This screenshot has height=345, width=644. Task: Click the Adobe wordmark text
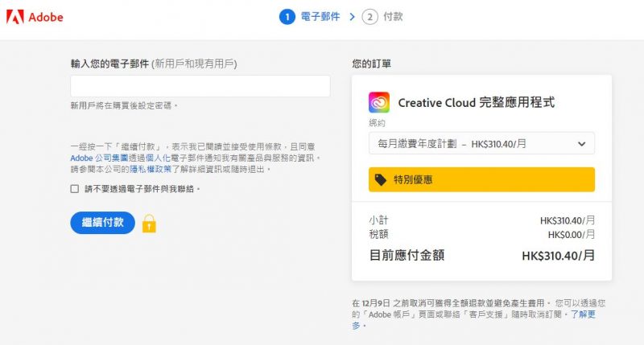coord(46,17)
